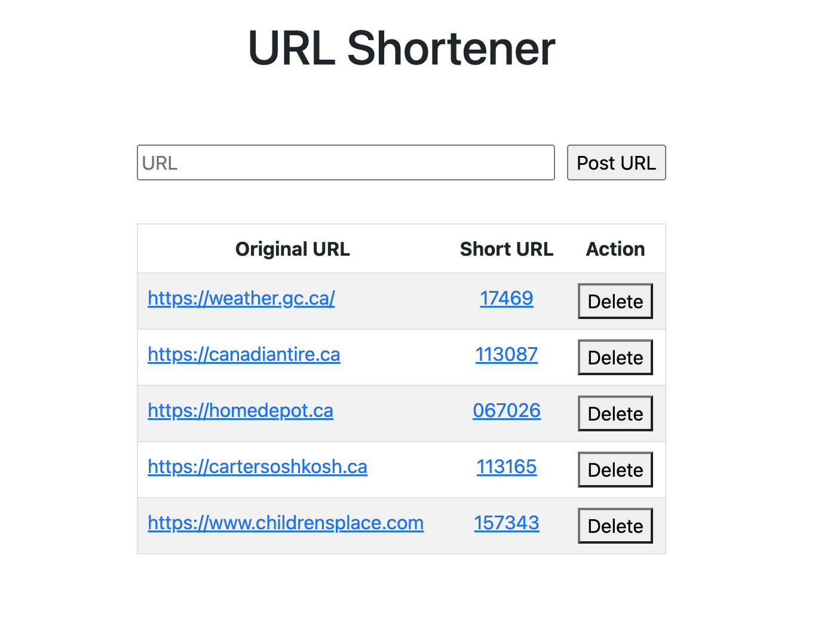
Task: Open the https://canadiantire.ca link
Action: pos(244,354)
